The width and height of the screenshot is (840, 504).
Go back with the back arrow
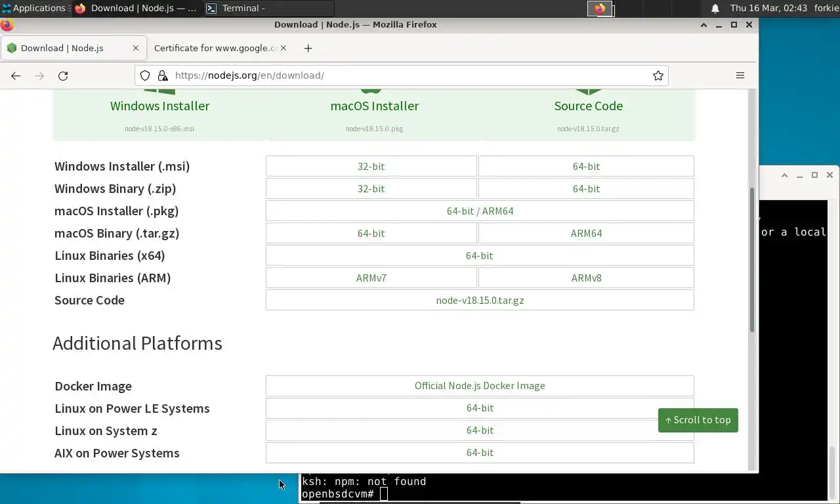tap(16, 75)
